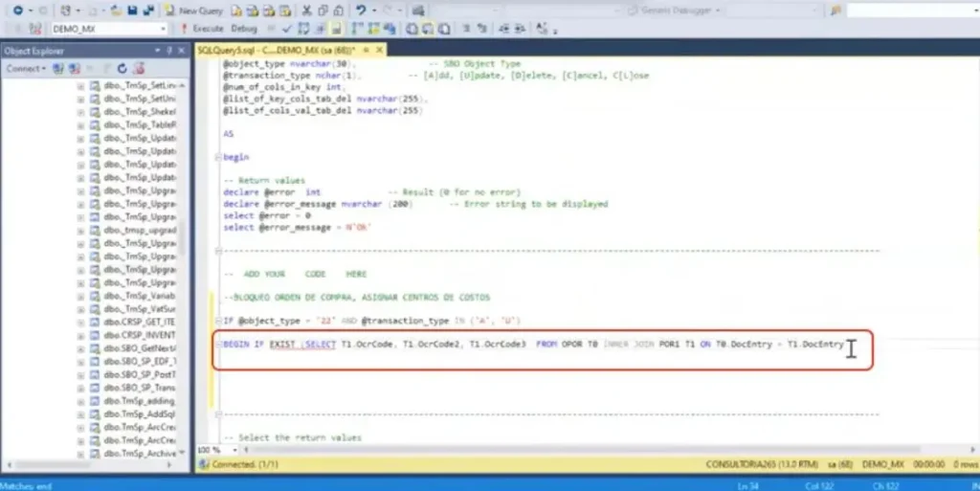Click the Debug button
This screenshot has width=980, height=491.
pos(244,29)
